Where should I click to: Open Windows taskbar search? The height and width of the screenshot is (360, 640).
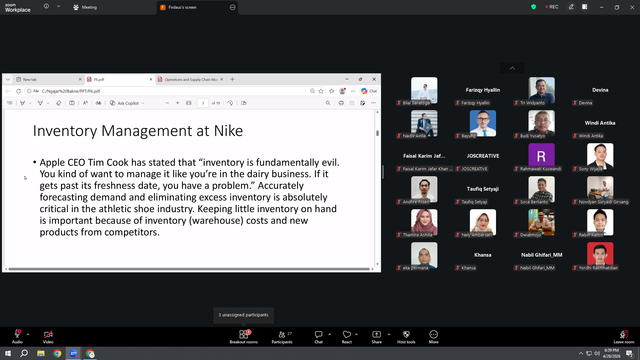[x=24, y=353]
